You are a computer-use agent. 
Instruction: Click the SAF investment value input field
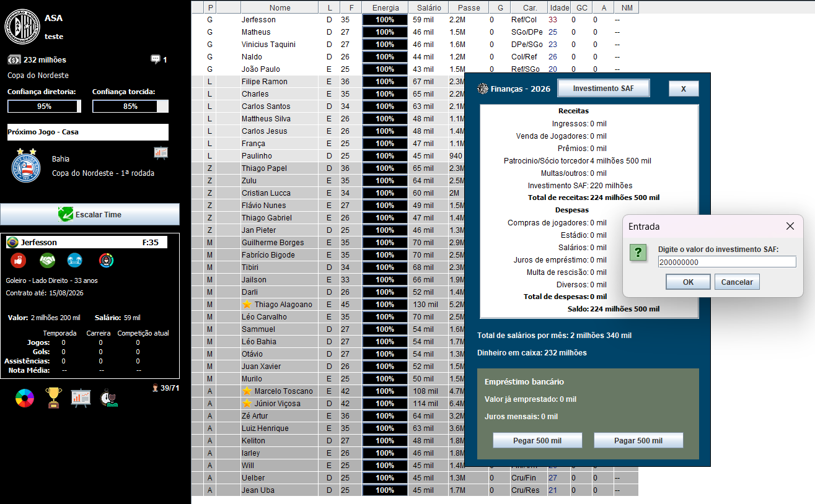(726, 262)
